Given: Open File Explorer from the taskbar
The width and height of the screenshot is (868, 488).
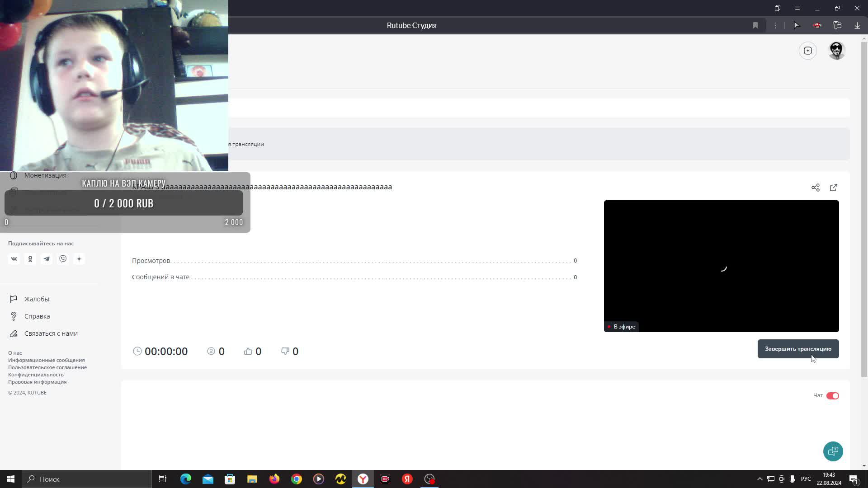Looking at the screenshot, I should [252, 479].
